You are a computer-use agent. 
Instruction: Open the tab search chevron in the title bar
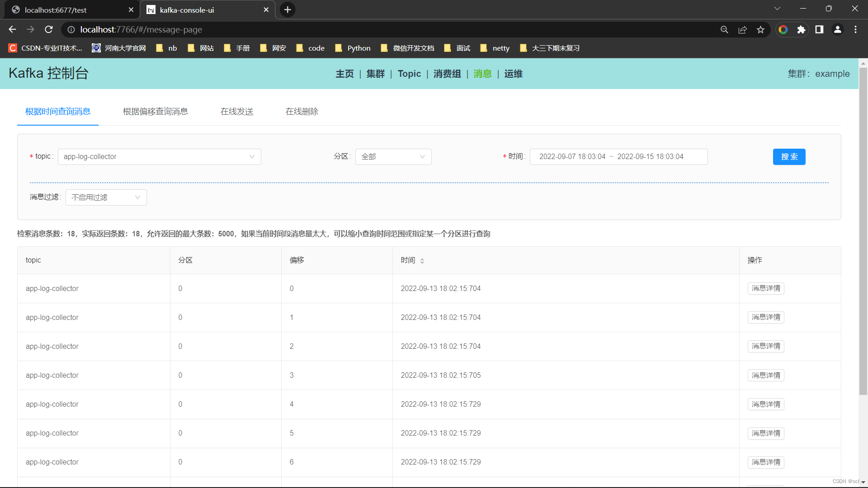click(x=777, y=8)
